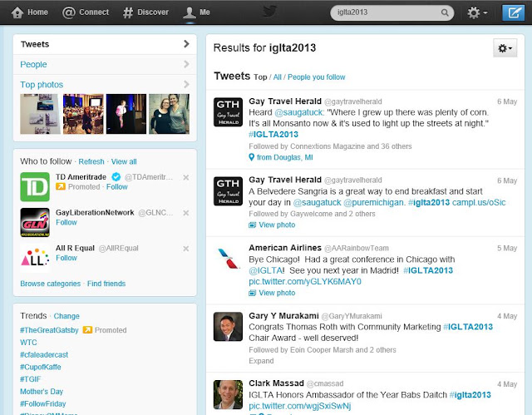Follow All R Equal

(x=66, y=258)
